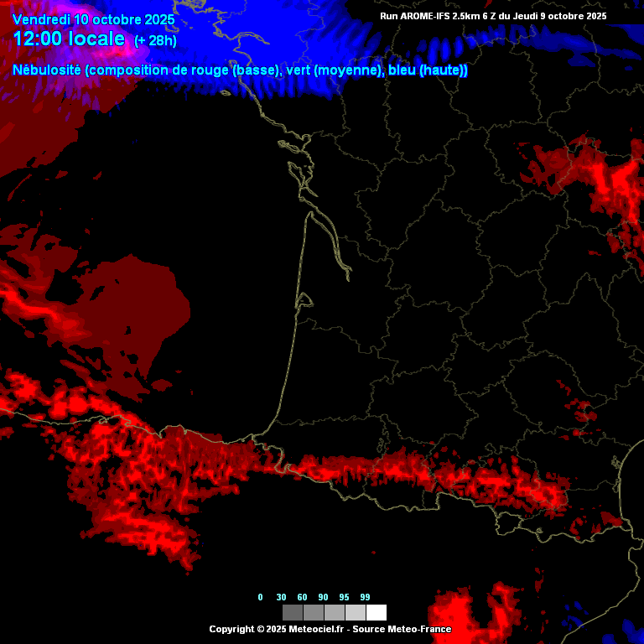
Task: Click the bright red cloud patch at bottom edge
Action: click(474, 616)
